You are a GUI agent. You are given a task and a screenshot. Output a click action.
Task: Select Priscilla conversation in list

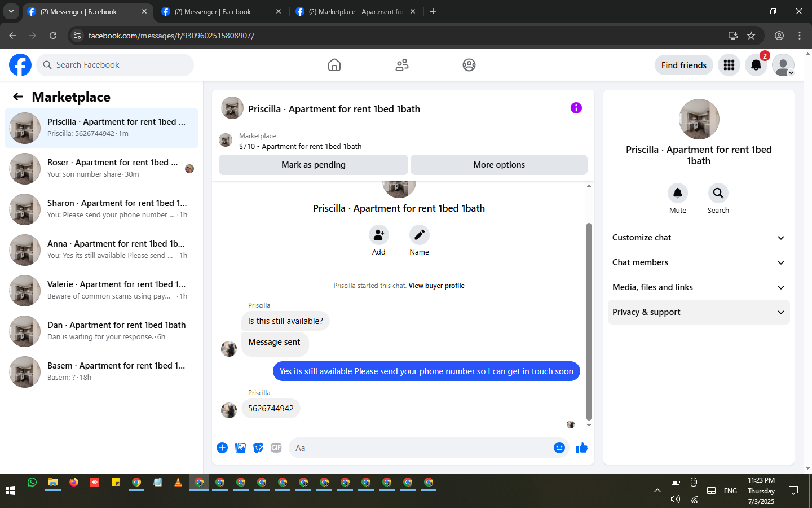101,128
